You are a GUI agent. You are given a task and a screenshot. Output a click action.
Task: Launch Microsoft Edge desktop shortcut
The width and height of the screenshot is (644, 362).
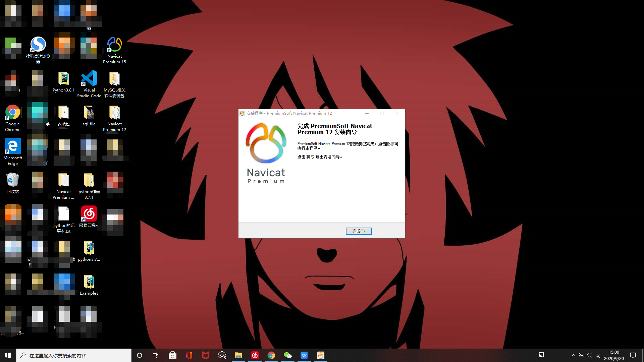pos(13,152)
